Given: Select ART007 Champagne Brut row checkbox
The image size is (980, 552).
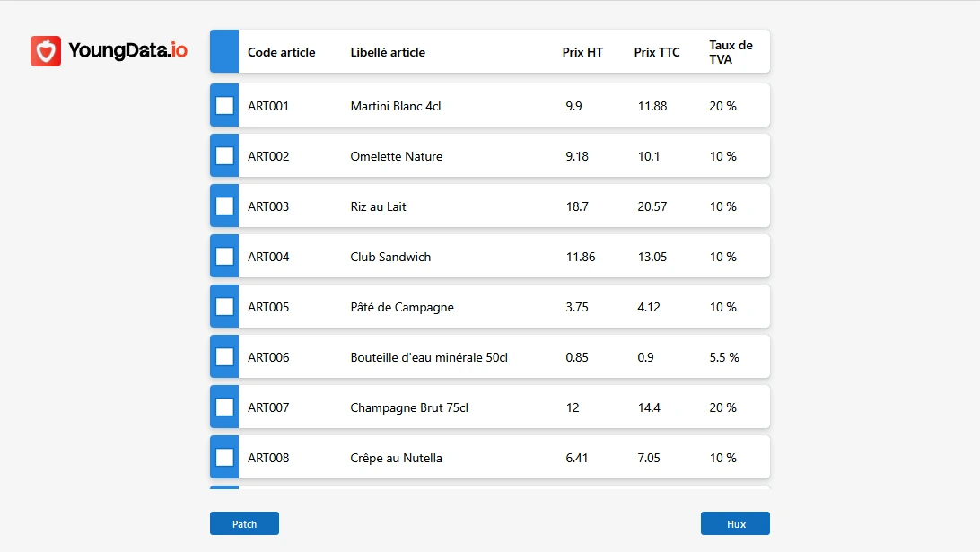Looking at the screenshot, I should click(x=224, y=407).
